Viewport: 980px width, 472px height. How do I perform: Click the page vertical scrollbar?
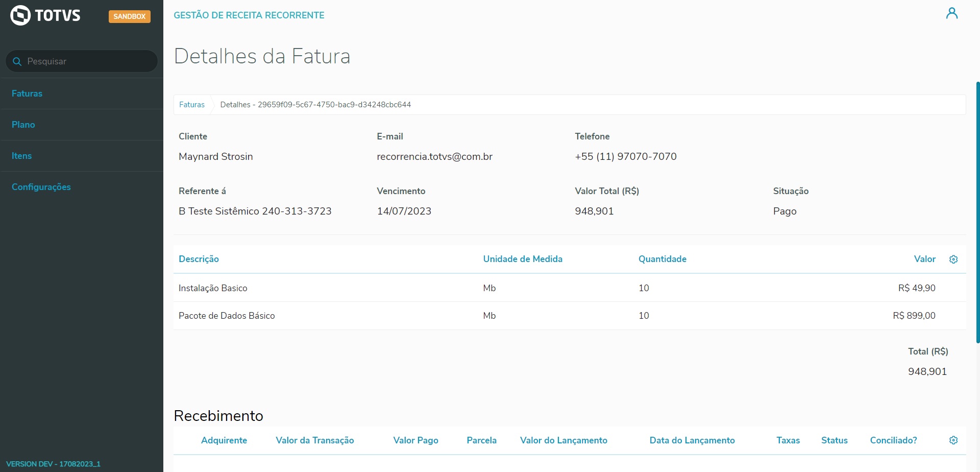coord(977,212)
